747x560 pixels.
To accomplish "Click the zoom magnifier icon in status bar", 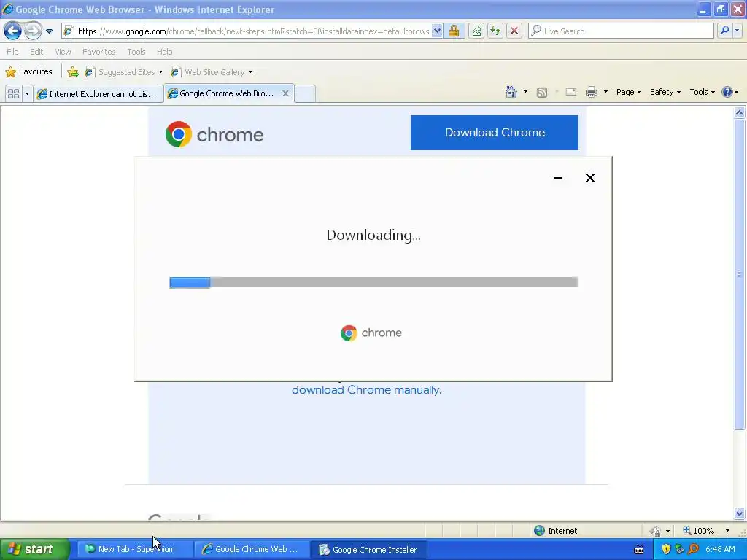I will (x=687, y=531).
